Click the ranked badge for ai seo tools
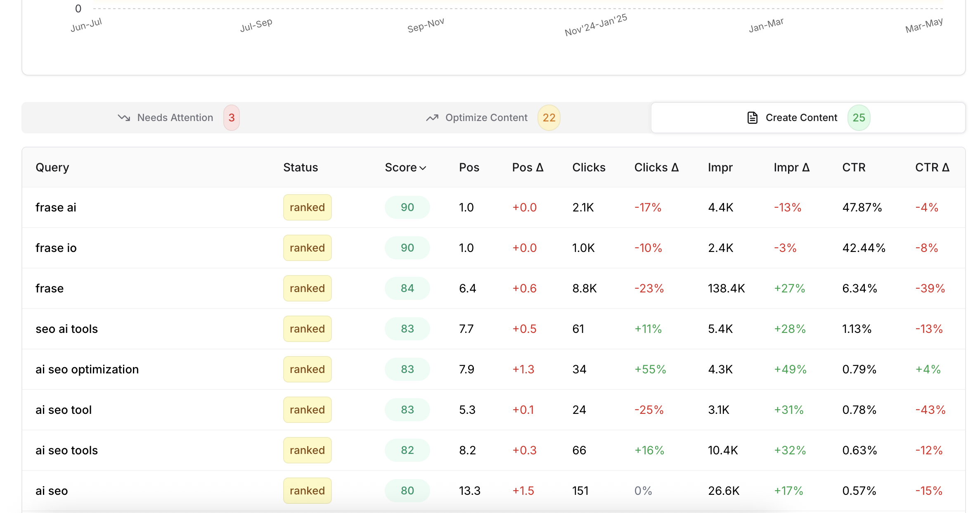This screenshot has height=513, width=980. point(308,450)
